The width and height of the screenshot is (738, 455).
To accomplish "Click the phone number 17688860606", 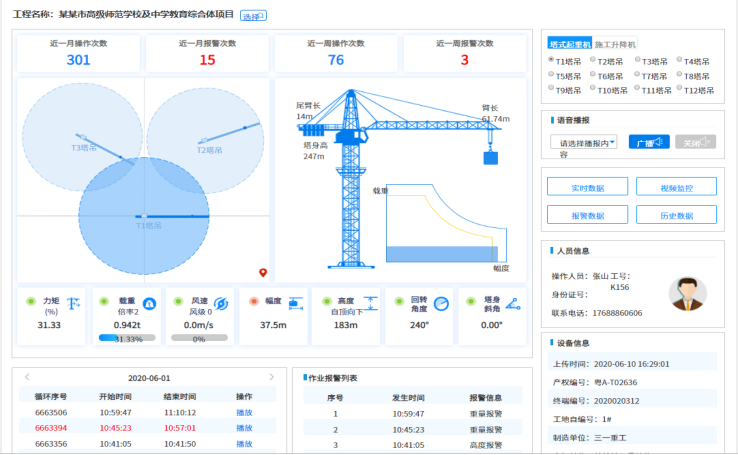I will click(x=617, y=313).
